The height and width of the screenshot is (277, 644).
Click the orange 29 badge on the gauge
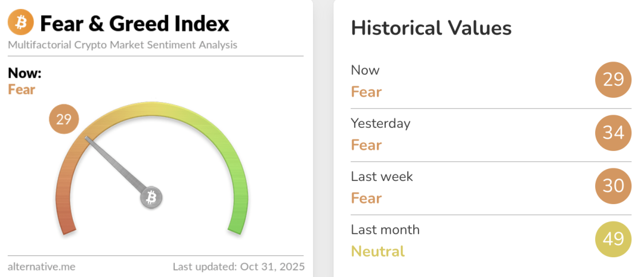coord(64,119)
